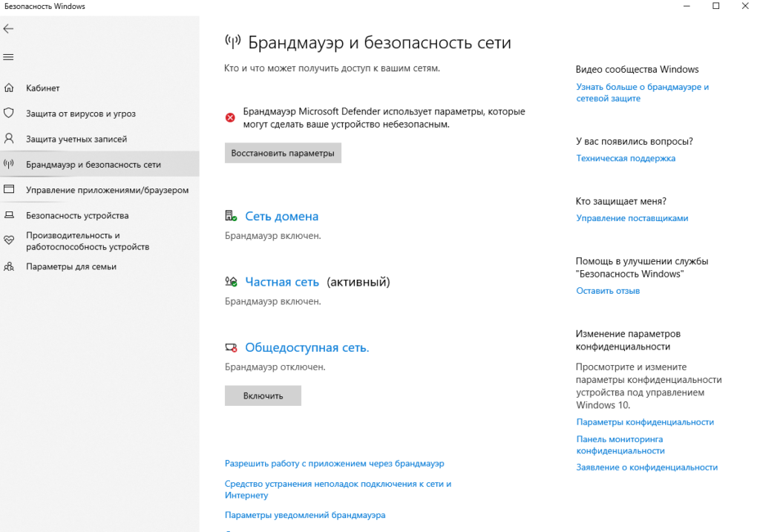Open Управление поставщиками link
Viewport: 760px width, 532px height.
(632, 218)
